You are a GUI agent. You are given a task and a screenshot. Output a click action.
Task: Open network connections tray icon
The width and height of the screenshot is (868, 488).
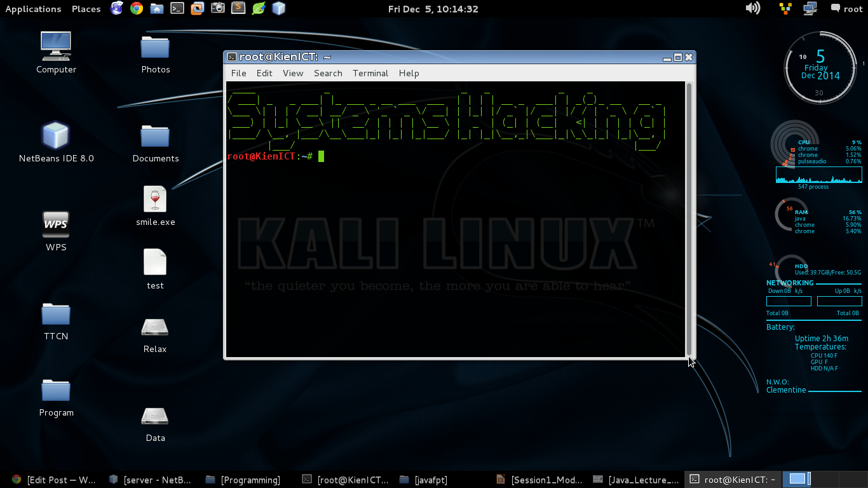tap(810, 8)
